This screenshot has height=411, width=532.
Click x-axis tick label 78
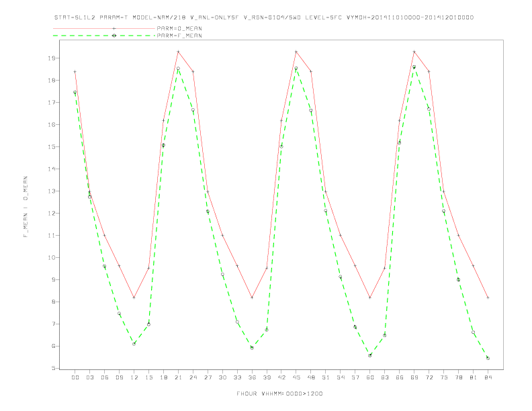pyautogui.click(x=459, y=377)
